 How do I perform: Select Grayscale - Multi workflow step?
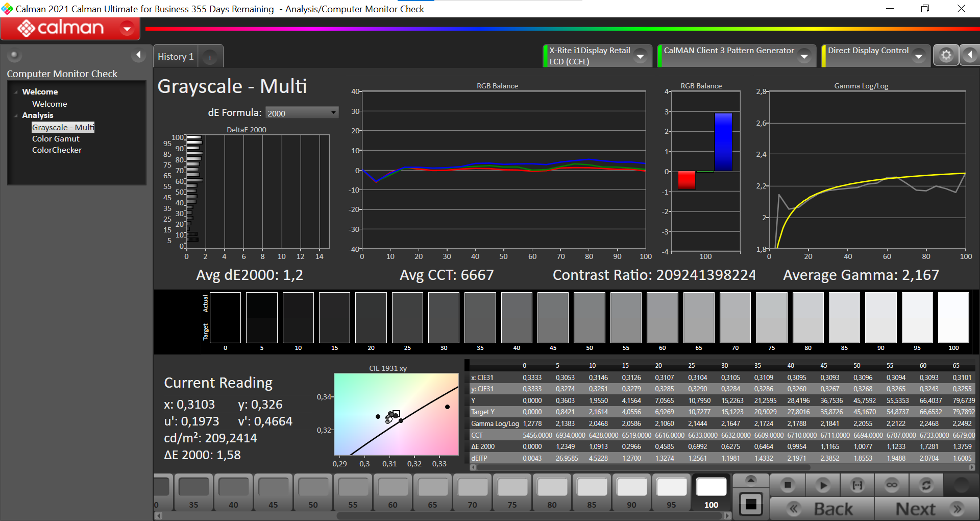pyautogui.click(x=63, y=127)
